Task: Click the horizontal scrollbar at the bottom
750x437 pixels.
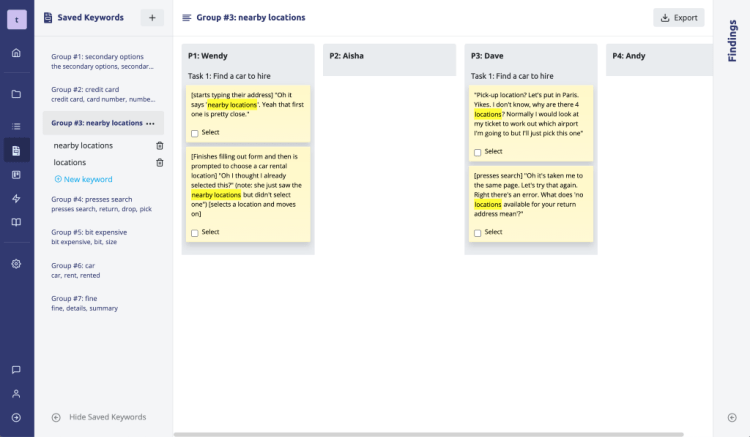Action: [x=428, y=434]
